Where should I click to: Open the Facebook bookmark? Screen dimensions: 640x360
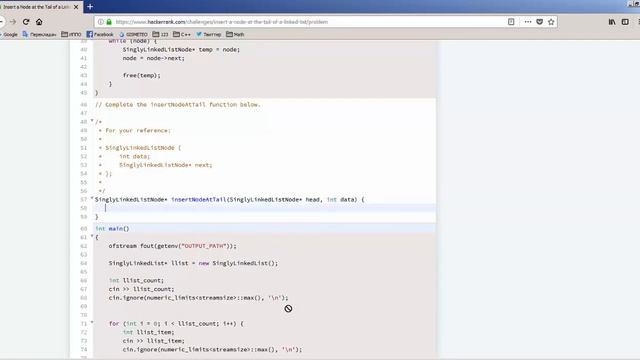click(100, 35)
